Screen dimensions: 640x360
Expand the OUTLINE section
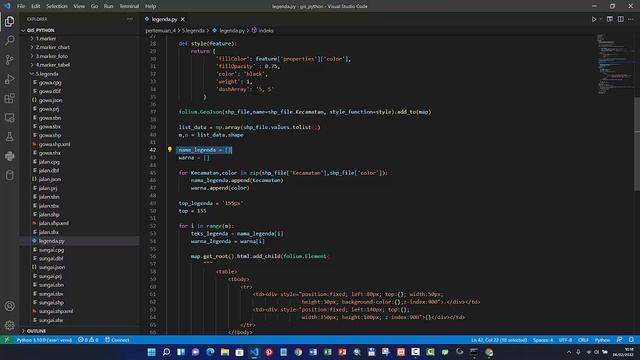pyautogui.click(x=36, y=331)
